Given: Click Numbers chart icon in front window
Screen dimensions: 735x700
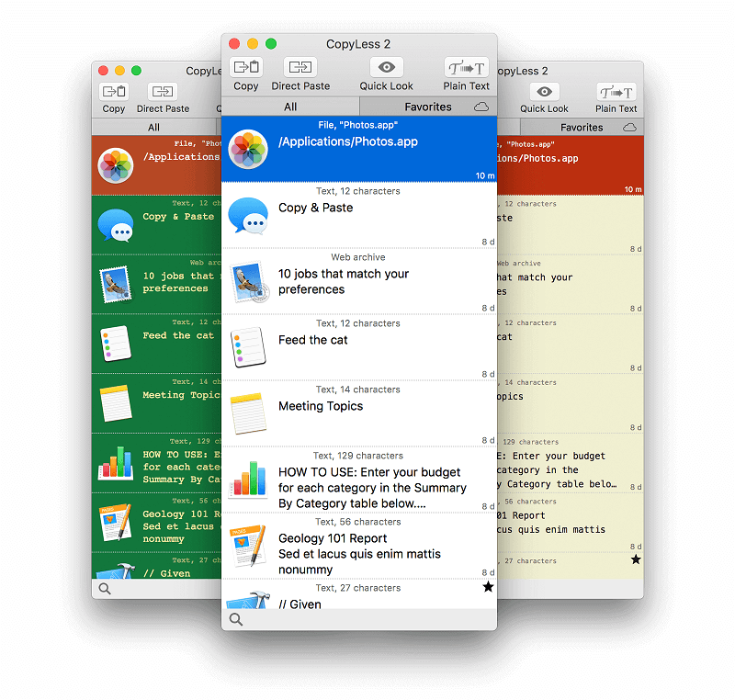Looking at the screenshot, I should [248, 480].
